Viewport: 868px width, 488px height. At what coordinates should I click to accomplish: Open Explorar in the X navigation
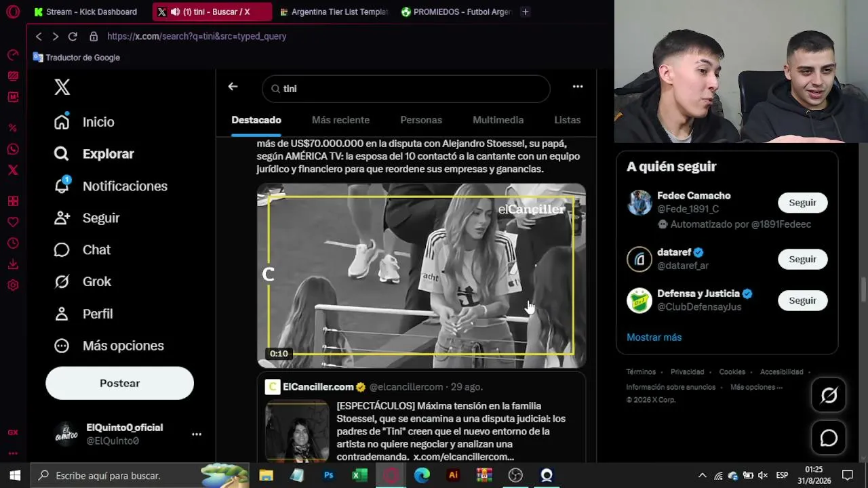pos(95,154)
